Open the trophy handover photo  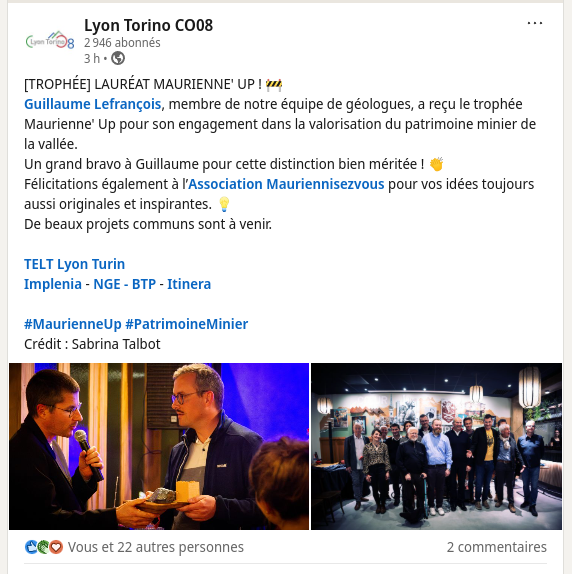coord(159,446)
